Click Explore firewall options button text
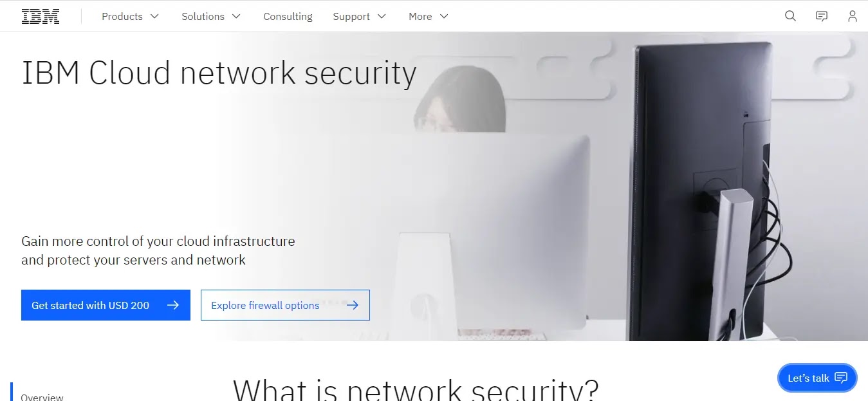 (x=265, y=305)
